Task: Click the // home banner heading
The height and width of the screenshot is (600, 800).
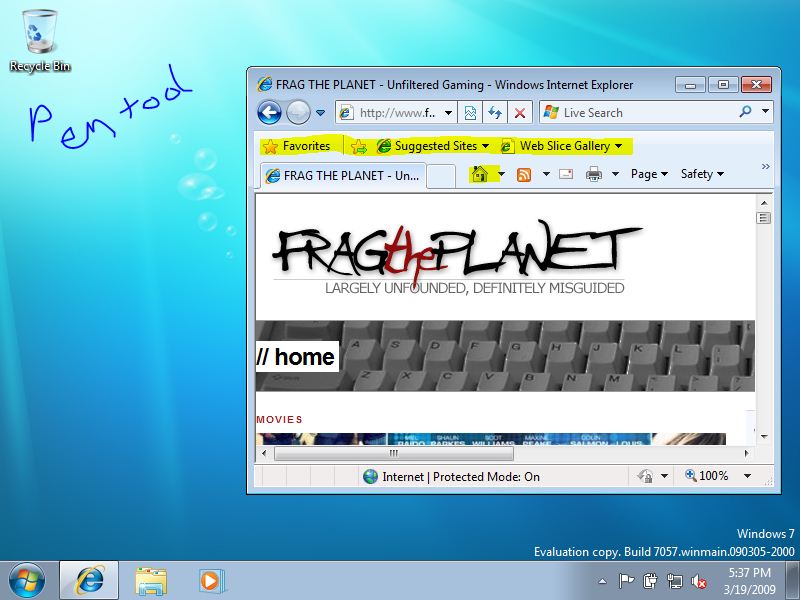Action: click(297, 357)
